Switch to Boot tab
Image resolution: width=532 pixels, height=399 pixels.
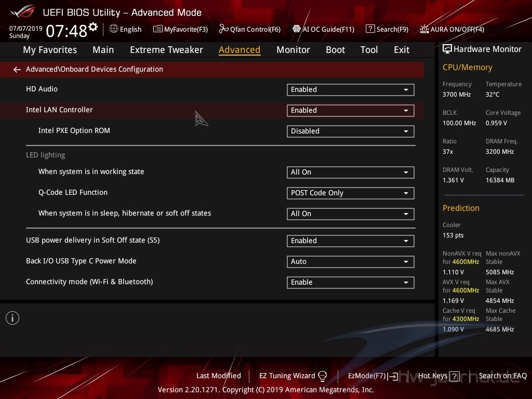tap(335, 50)
